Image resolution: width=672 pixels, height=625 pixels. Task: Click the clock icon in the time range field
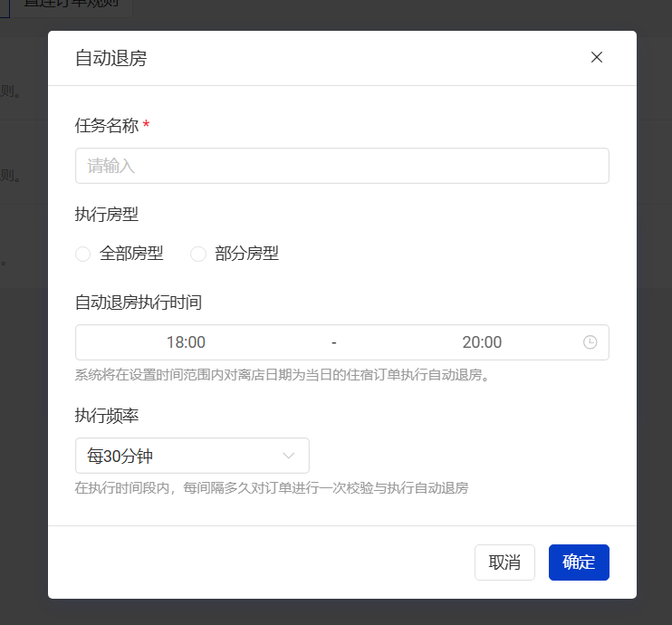coord(590,342)
